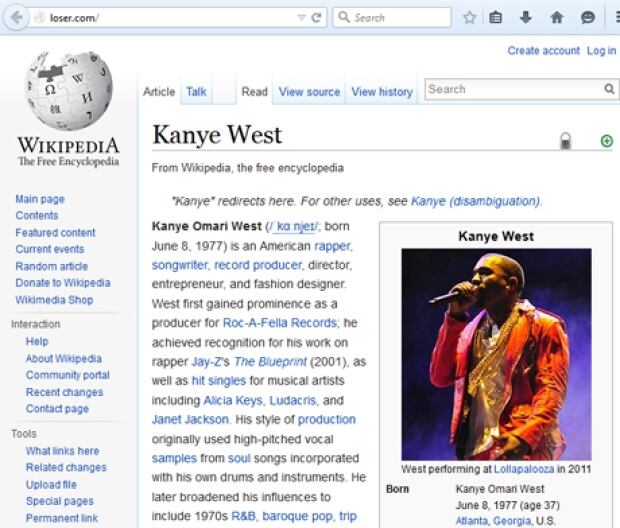Click the Kanye West infobox photo

pos(496,354)
